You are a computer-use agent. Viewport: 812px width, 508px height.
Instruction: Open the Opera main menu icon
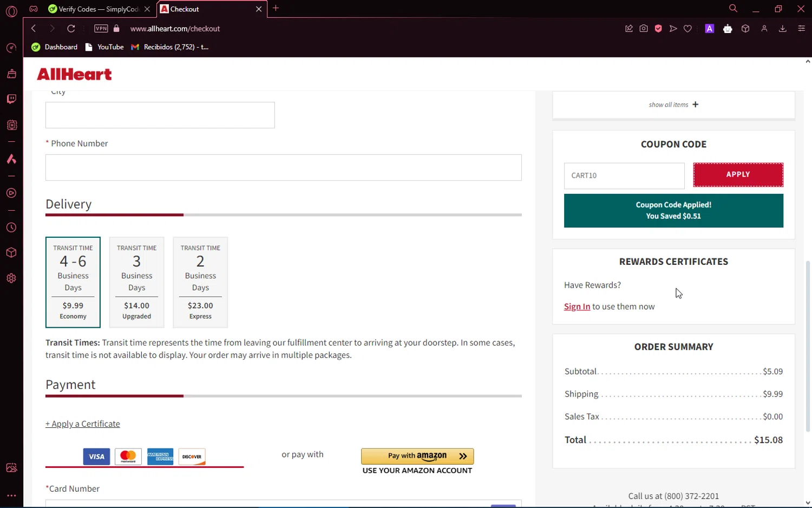click(11, 11)
